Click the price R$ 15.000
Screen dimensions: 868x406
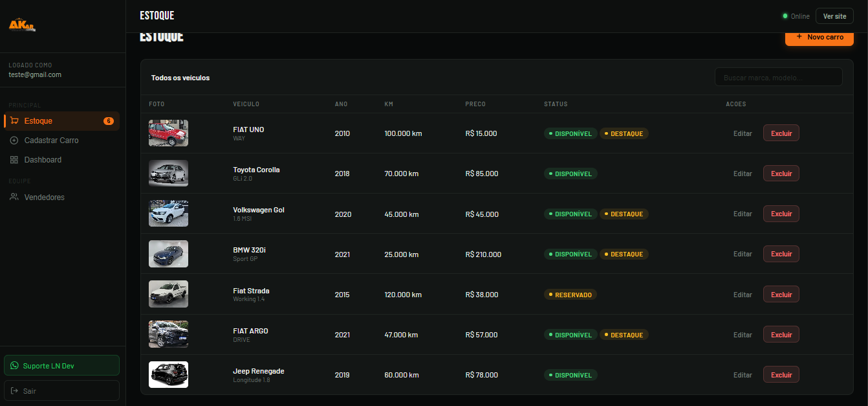tap(481, 133)
